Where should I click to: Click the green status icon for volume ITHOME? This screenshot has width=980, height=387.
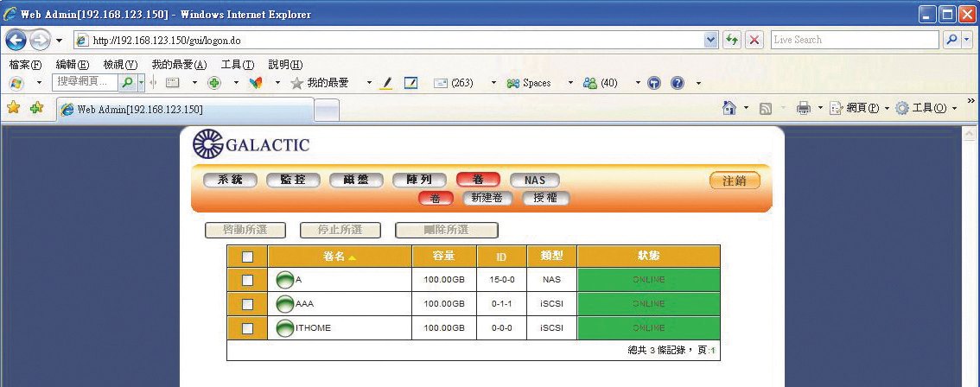[x=285, y=328]
